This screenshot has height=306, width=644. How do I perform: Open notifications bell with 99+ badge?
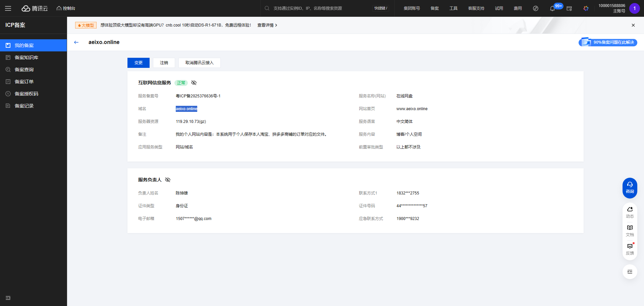[552, 8]
